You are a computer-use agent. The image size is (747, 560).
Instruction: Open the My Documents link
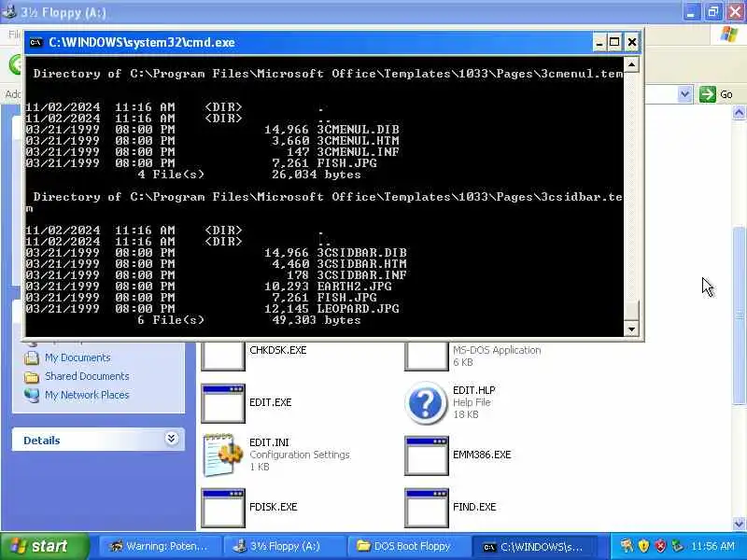point(78,357)
